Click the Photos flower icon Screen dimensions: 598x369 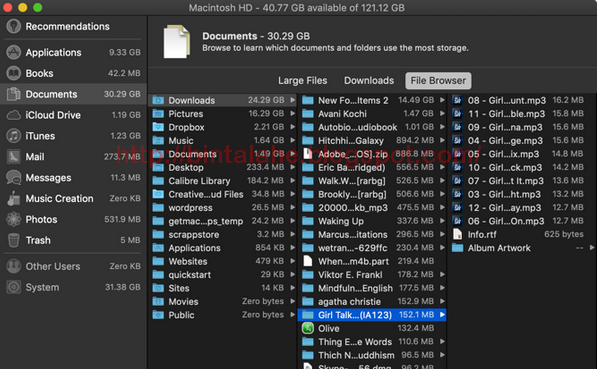[x=14, y=219]
